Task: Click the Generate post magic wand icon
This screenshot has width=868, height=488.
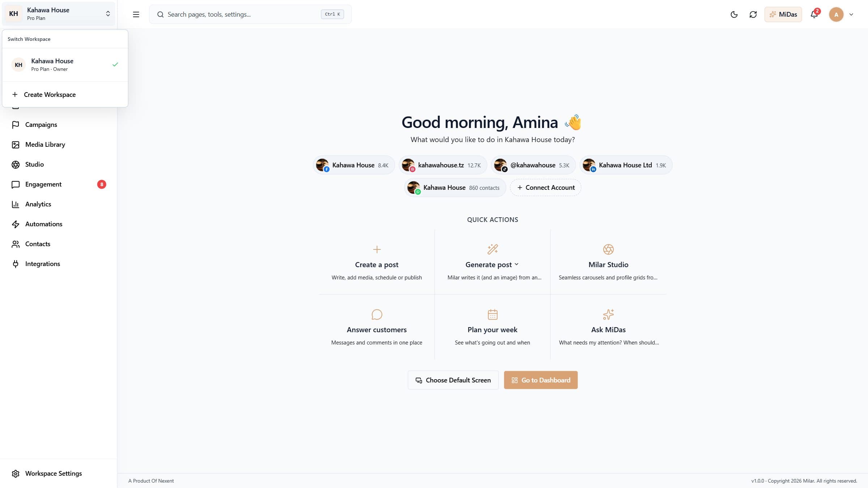Action: click(x=492, y=249)
